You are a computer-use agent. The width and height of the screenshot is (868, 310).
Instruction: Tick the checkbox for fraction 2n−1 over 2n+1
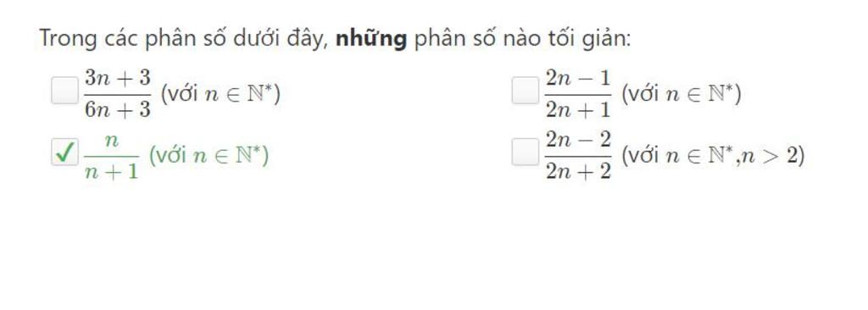[525, 91]
